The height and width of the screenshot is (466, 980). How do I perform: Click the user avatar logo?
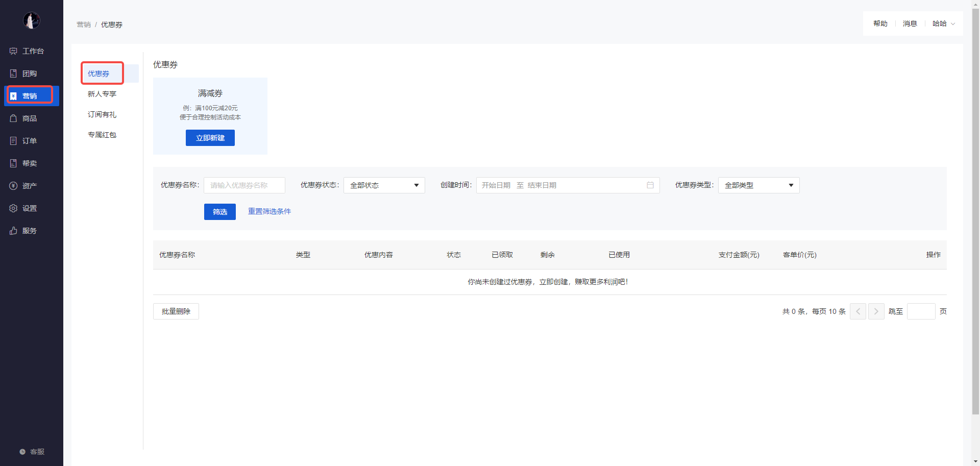click(x=32, y=20)
